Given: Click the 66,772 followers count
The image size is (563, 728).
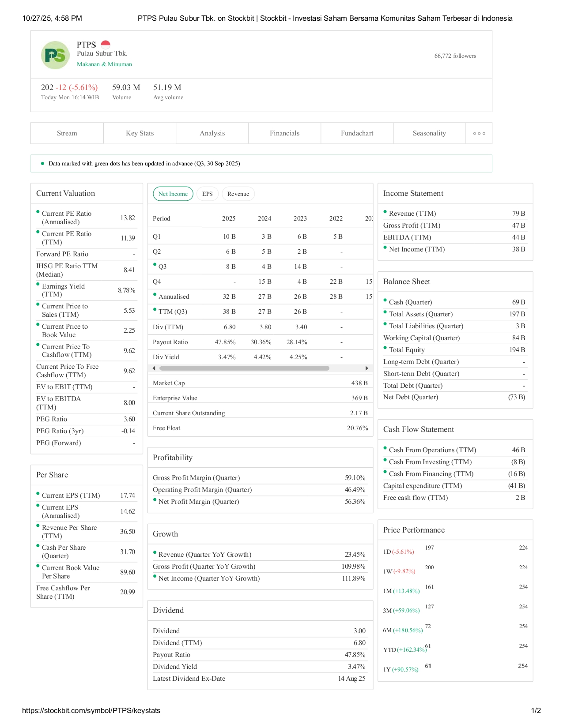Looking at the screenshot, I should (x=455, y=56).
